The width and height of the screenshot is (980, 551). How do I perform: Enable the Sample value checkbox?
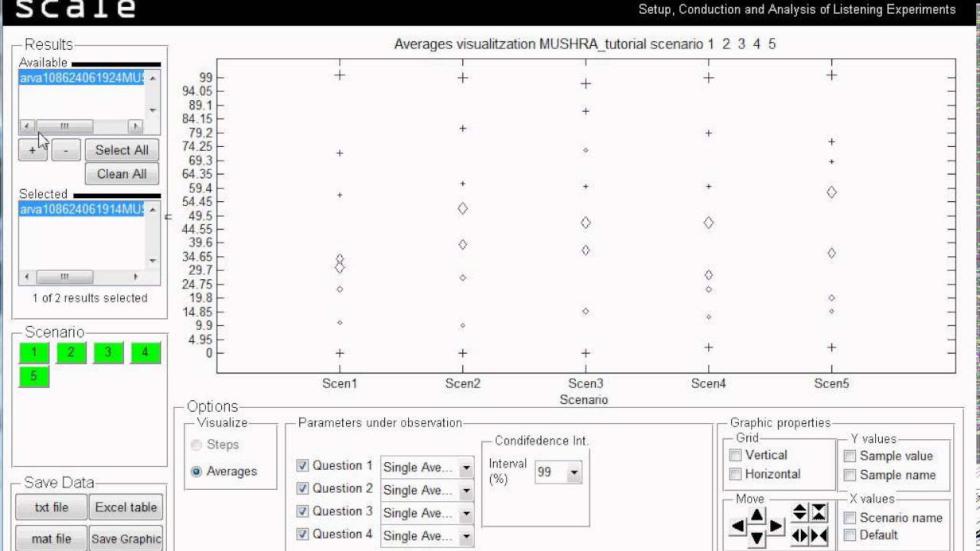(850, 456)
